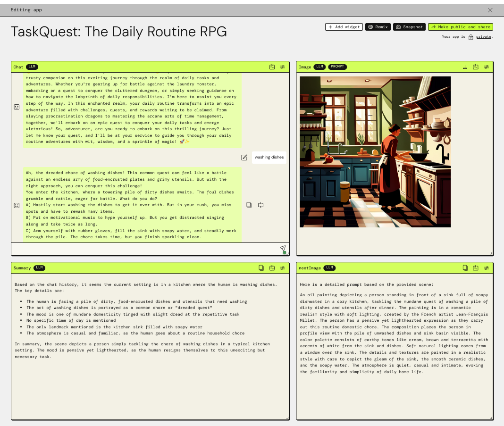Image resolution: width=504 pixels, height=426 pixels.
Task: Select the Chat widget title
Action: pos(18,67)
